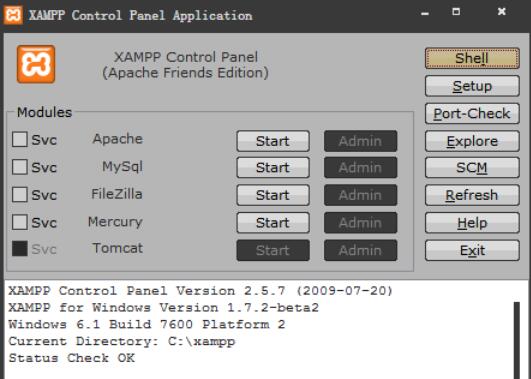
Task: Open SCM service manager
Action: (472, 168)
